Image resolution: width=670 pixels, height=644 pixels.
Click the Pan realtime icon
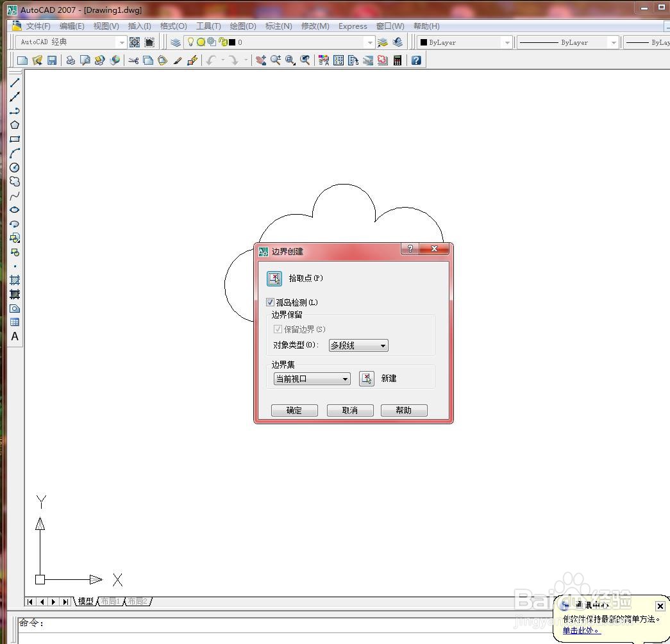click(x=261, y=60)
